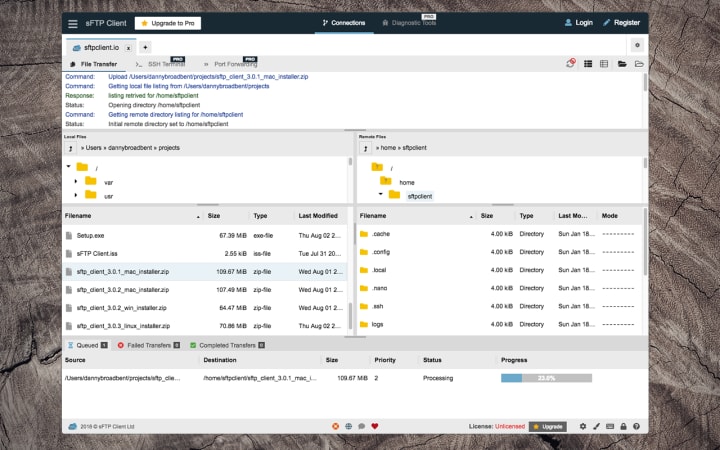The image size is (720, 450).
Task: Click the Upgrade button beside License status
Action: click(x=547, y=427)
